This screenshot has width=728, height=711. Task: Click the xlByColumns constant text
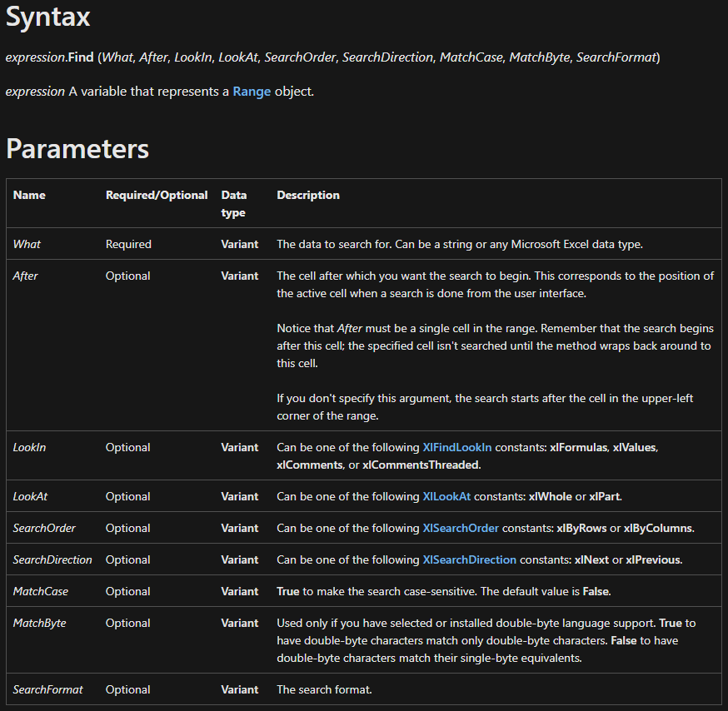(657, 528)
